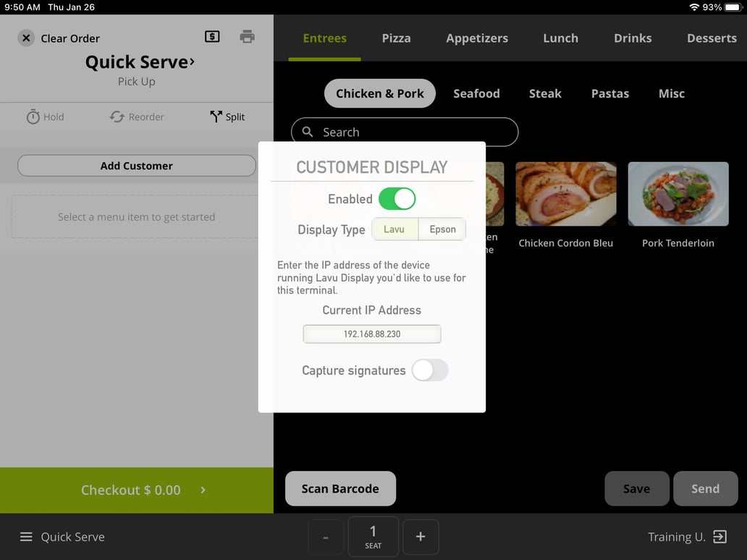
Task: Open the Seafood category
Action: click(x=476, y=93)
